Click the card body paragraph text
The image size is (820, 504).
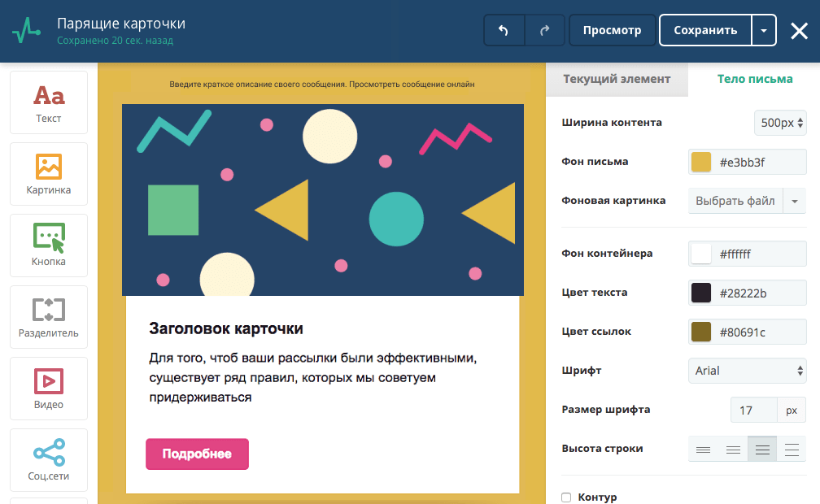[x=312, y=377]
